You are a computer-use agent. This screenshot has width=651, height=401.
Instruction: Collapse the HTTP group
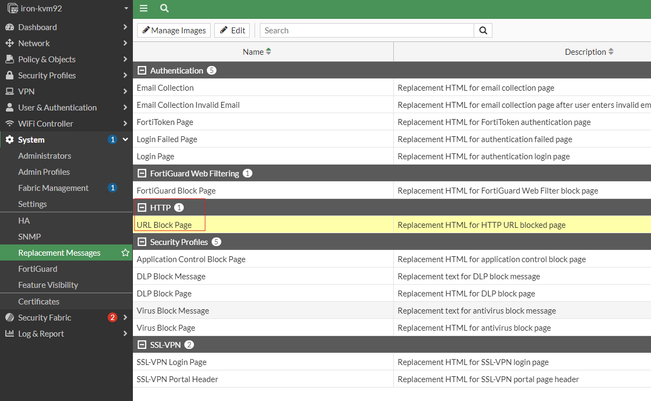[142, 208]
